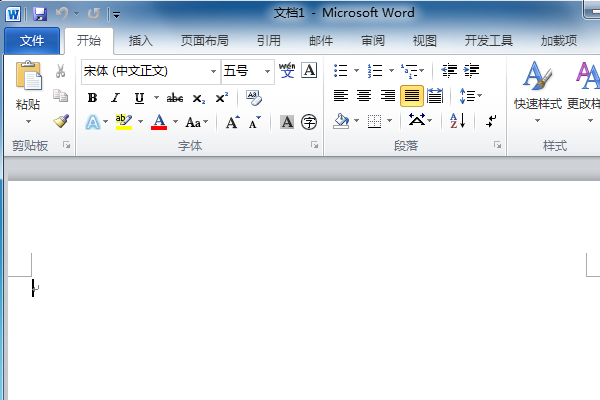600x400 pixels.
Task: Open the Line Spacing menu
Action: [x=470, y=96]
